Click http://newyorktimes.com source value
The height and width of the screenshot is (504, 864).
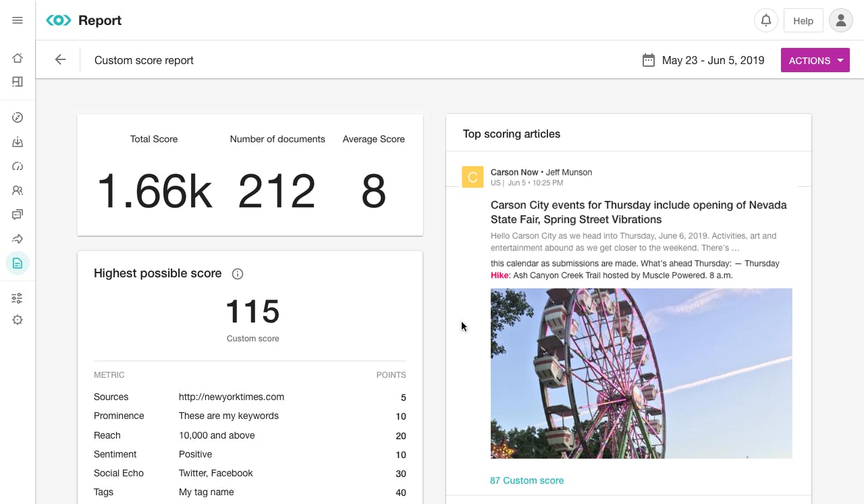click(x=232, y=397)
